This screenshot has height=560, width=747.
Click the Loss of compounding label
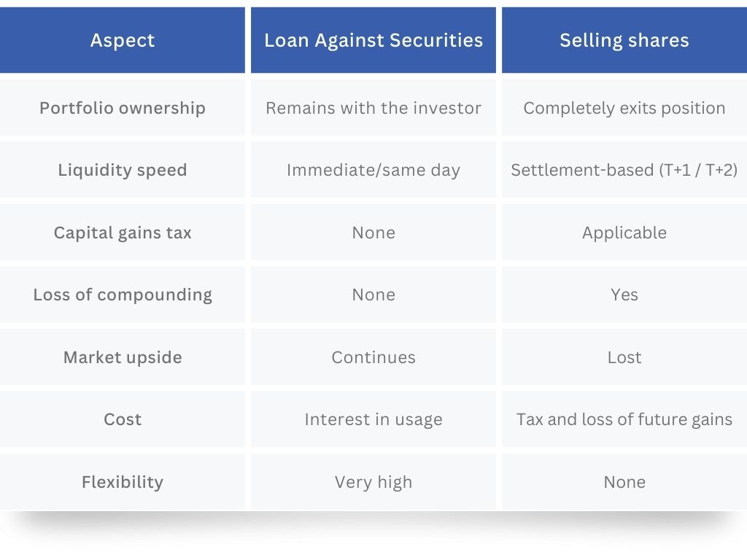pyautogui.click(x=123, y=295)
